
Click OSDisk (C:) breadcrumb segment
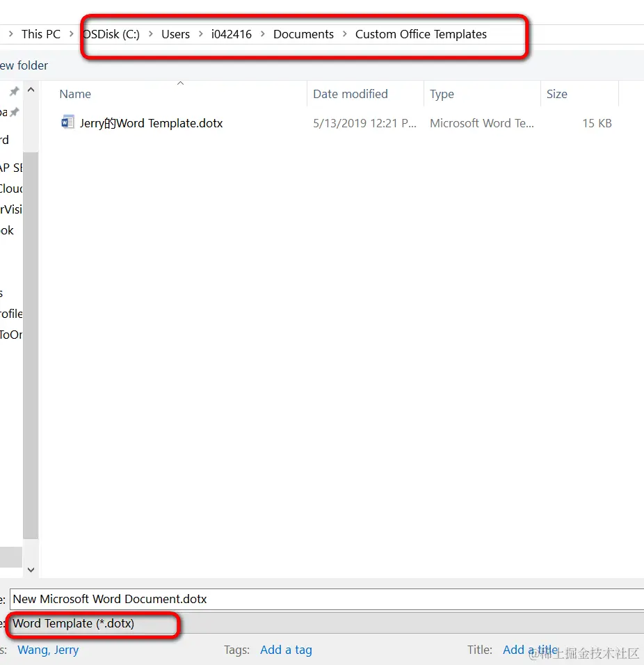[111, 34]
